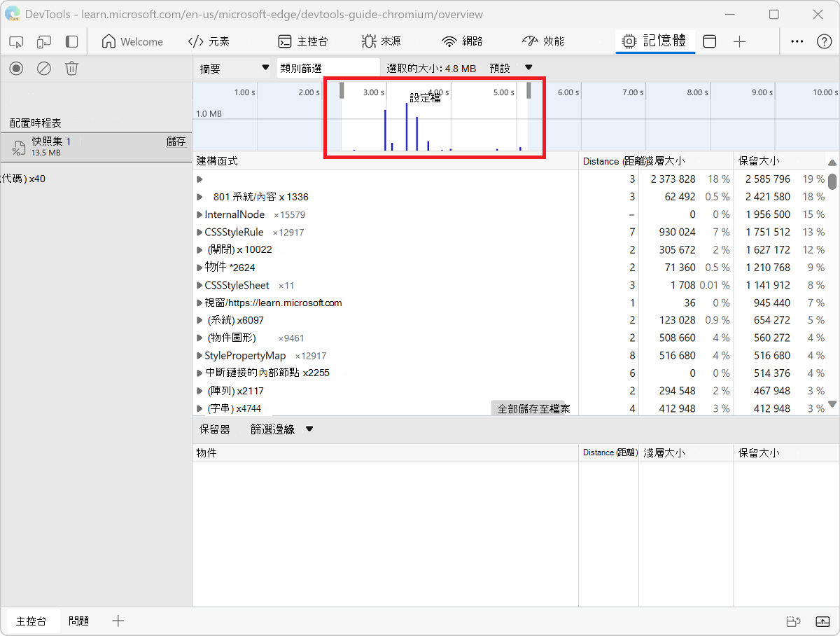Click the Application panel icon
Viewport: 840px width, 636px height.
point(709,42)
